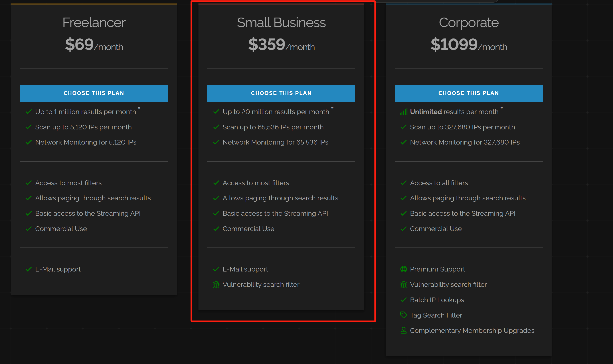Click the $69/month Freelancer price
The width and height of the screenshot is (613, 364).
coord(94,45)
